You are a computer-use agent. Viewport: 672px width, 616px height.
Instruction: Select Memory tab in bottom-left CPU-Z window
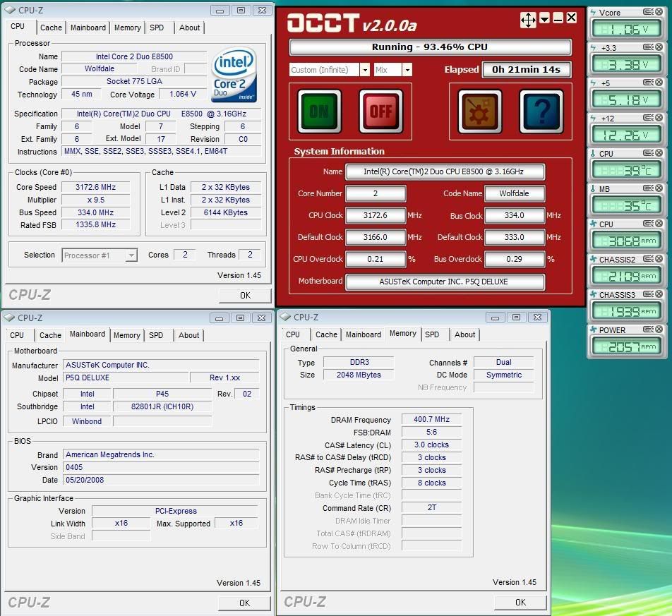click(127, 335)
